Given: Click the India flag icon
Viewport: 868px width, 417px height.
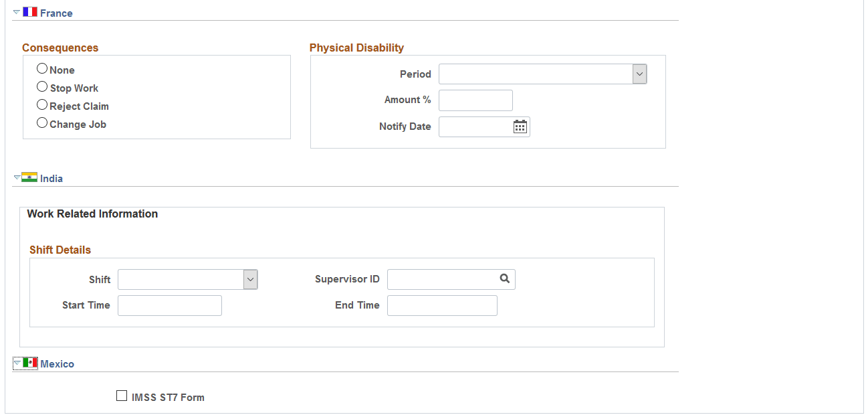Looking at the screenshot, I should 29,177.
